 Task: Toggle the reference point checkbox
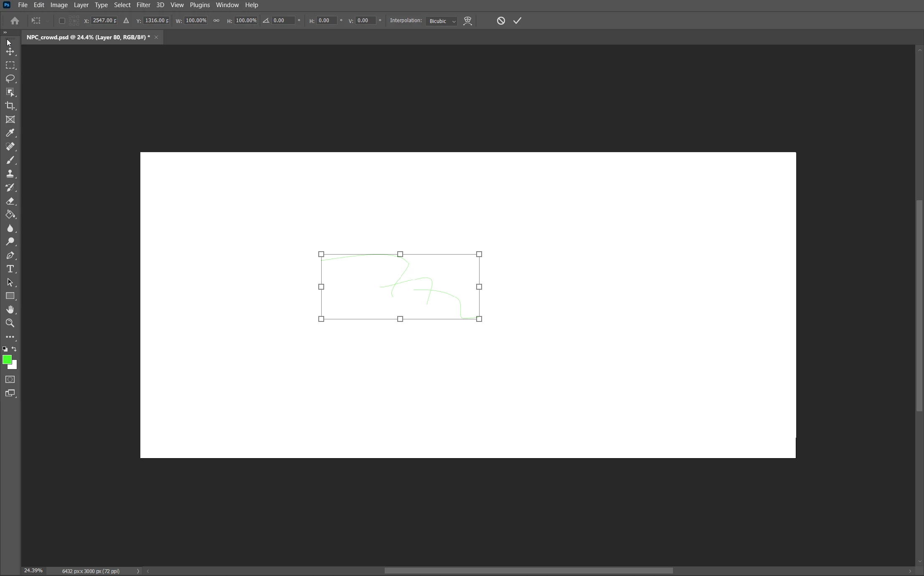tap(62, 21)
